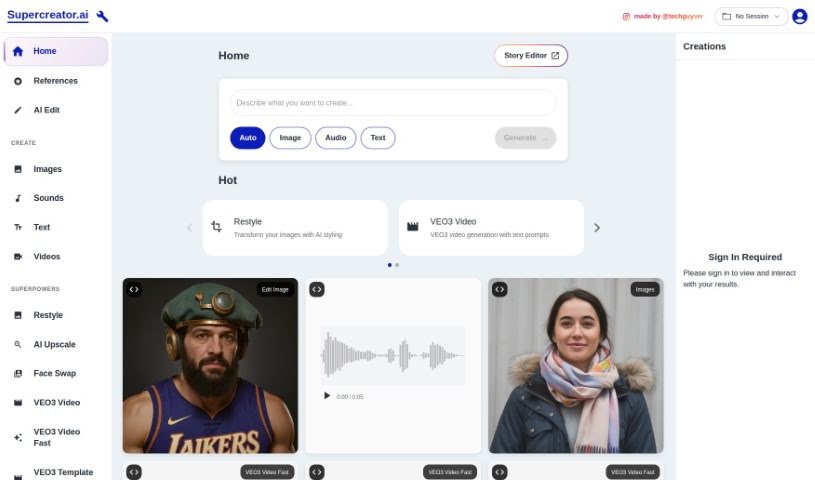Click the crop icon on the Restyle card
Image resolution: width=815 pixels, height=480 pixels.
[x=216, y=226]
